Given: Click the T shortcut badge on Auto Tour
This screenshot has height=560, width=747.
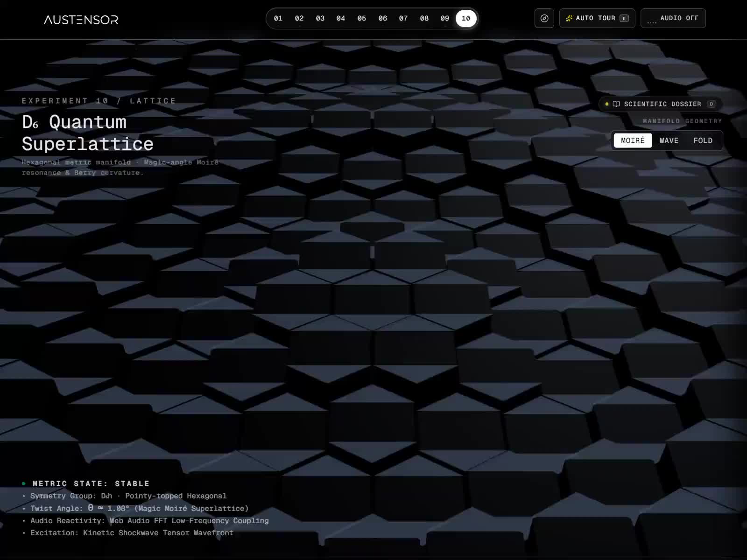Looking at the screenshot, I should click(624, 18).
